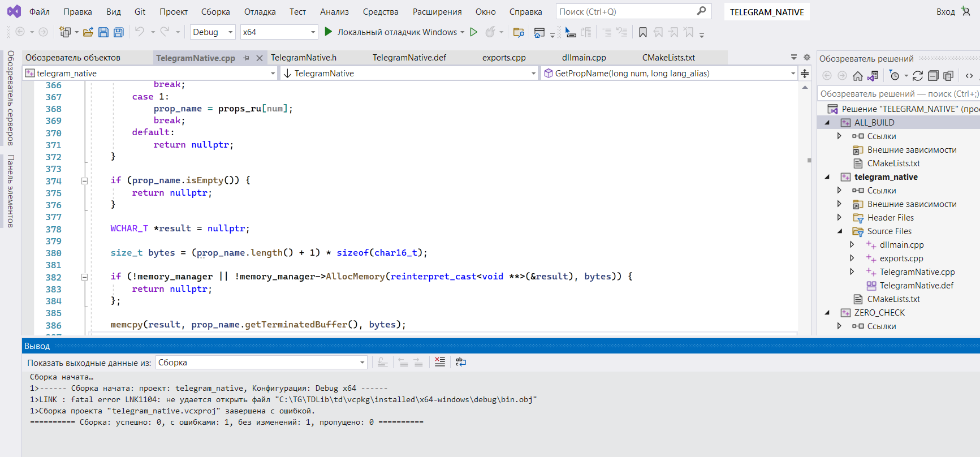This screenshot has height=457, width=980.
Task: Click the Solution Explorer search field
Action: 899,93
